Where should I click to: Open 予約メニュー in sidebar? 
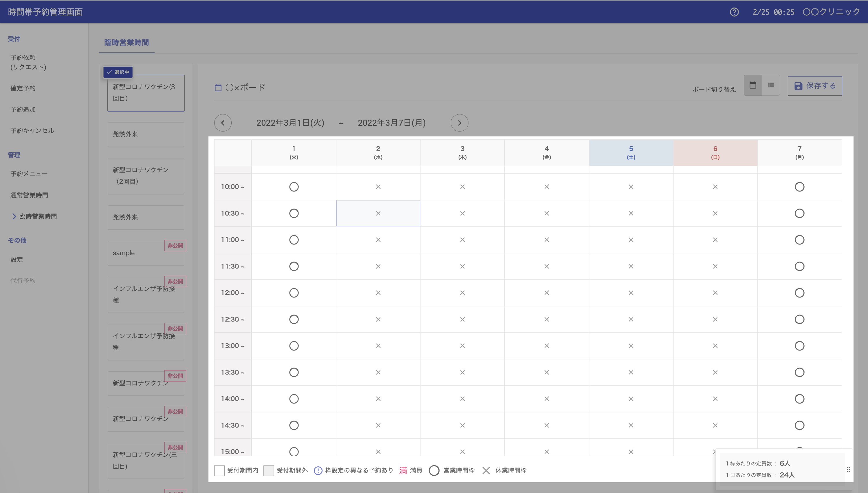point(29,174)
